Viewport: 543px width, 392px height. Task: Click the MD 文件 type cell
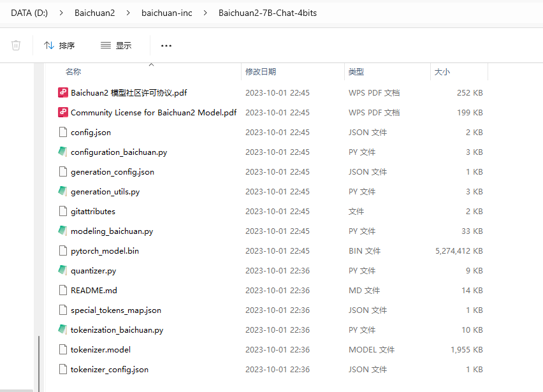364,290
